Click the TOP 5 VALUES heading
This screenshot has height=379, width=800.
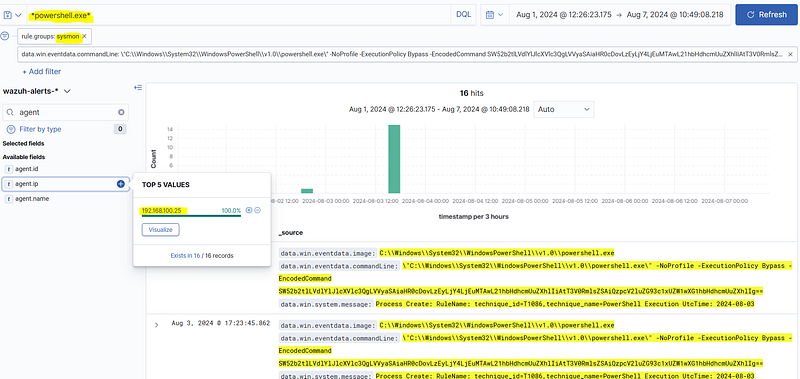tap(166, 185)
